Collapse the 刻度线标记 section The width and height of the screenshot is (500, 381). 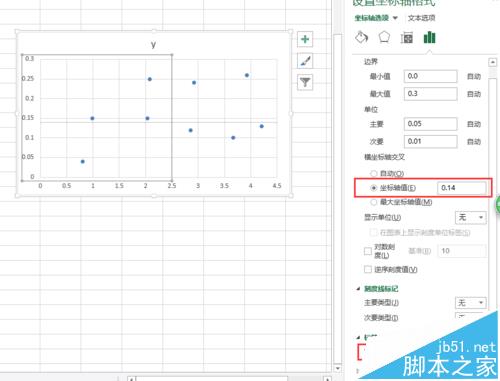click(359, 289)
